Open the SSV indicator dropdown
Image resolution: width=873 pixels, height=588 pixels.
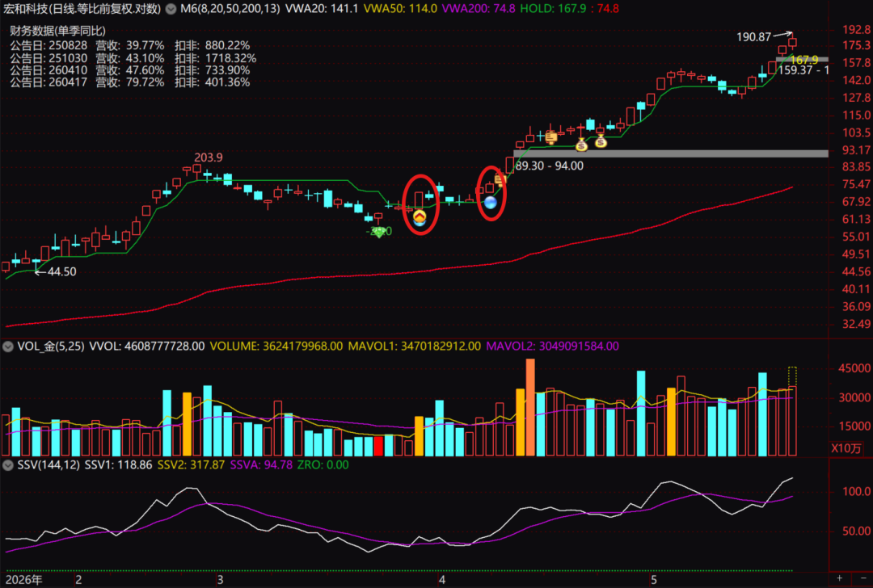click(8, 465)
